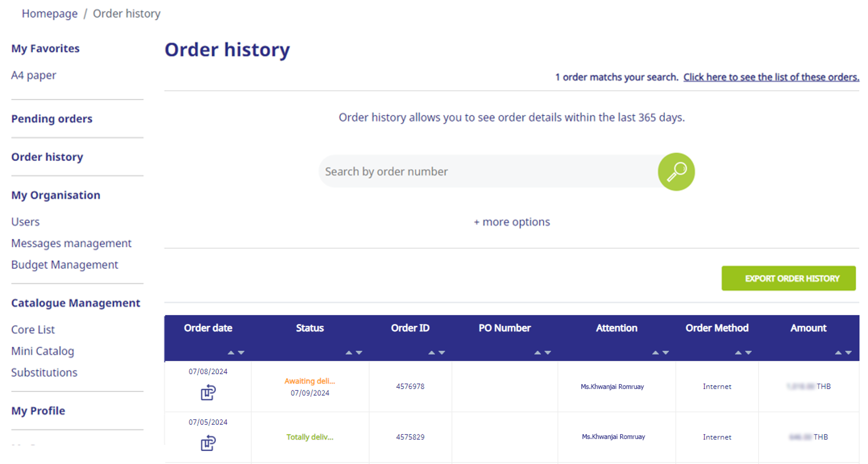Sort Order date column ascending
This screenshot has width=868, height=464.
click(x=231, y=353)
